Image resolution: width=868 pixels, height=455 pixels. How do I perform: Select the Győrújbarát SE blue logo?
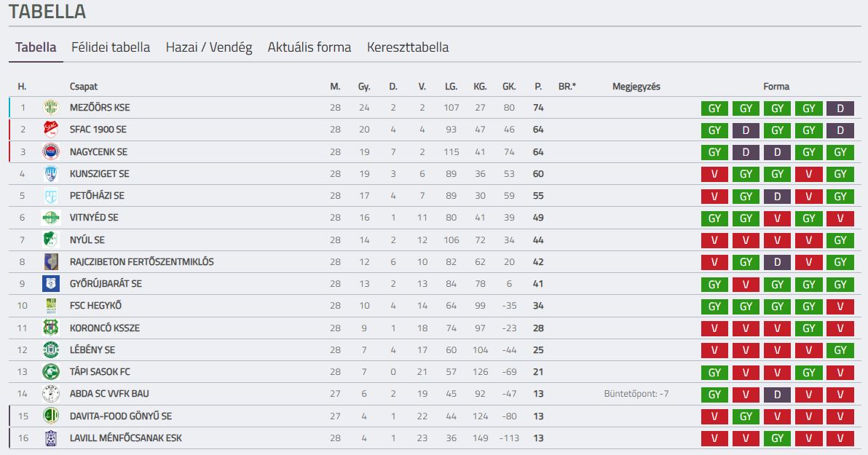(x=51, y=283)
